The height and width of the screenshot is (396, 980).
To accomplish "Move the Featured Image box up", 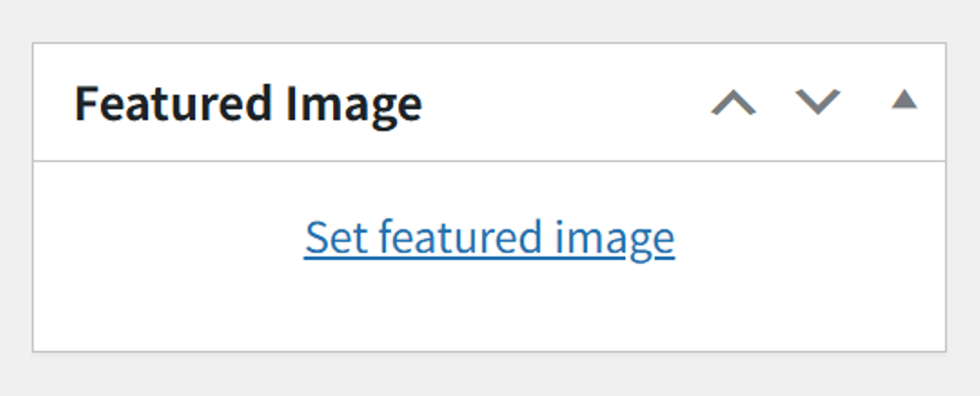I will pos(733,102).
